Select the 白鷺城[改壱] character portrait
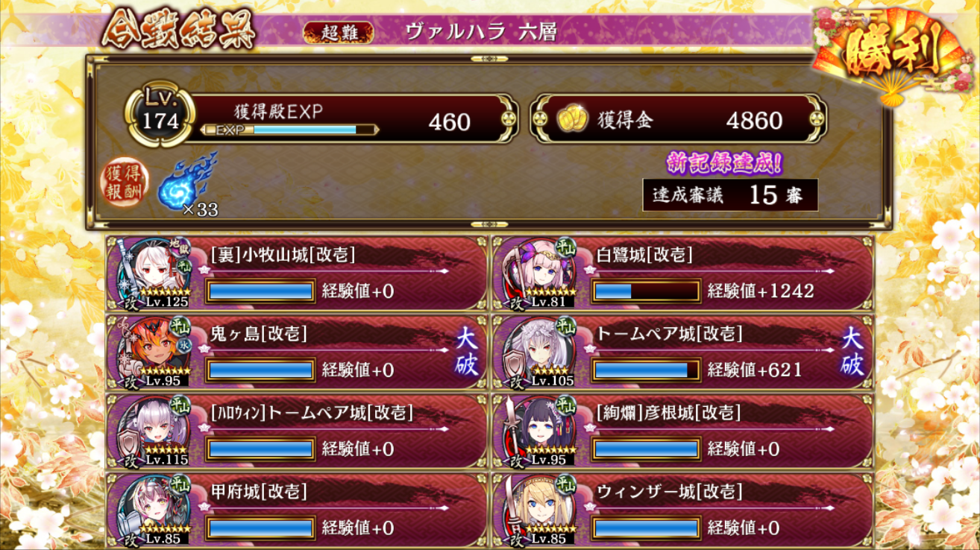This screenshot has width=980, height=550. 541,274
